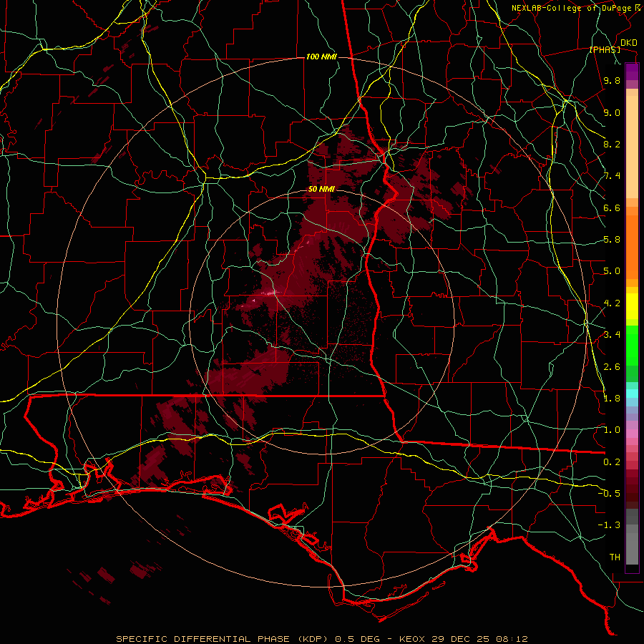
Task: Select the 2.6 scale value
Action: [612, 367]
